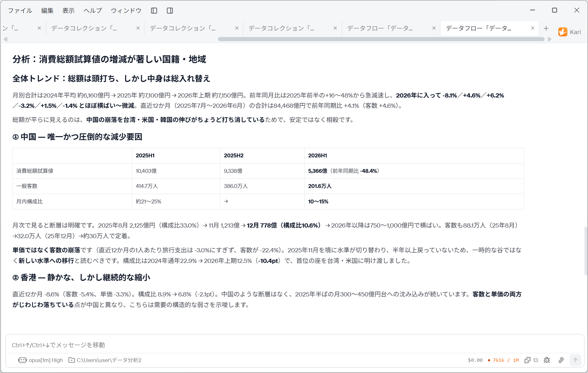Open the 編集 menu
The height and width of the screenshot is (373, 588).
pyautogui.click(x=47, y=11)
